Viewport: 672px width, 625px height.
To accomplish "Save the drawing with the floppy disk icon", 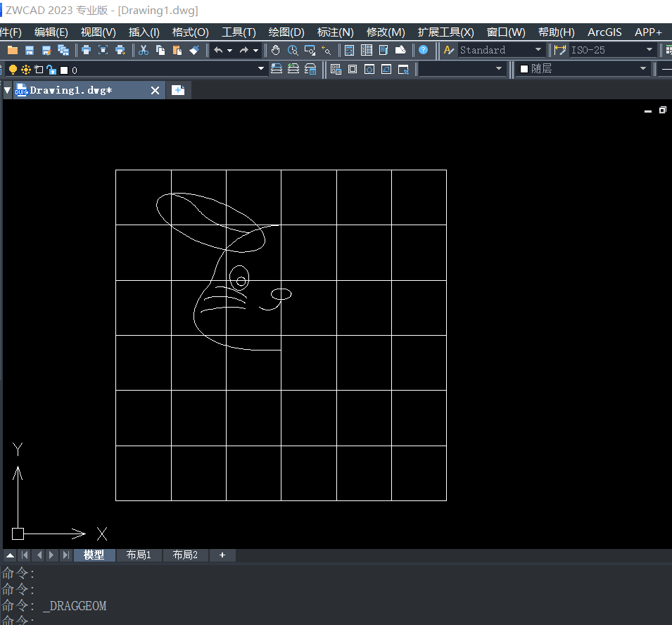I will [30, 50].
